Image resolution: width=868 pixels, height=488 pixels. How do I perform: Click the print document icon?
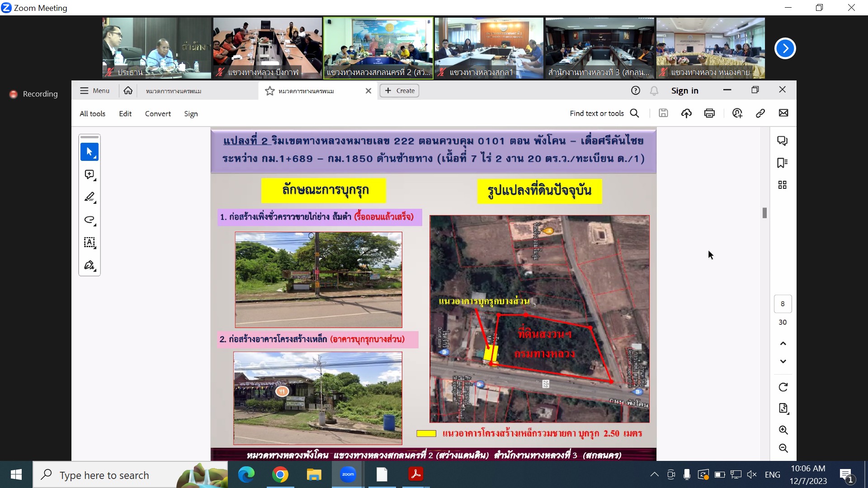[709, 113]
